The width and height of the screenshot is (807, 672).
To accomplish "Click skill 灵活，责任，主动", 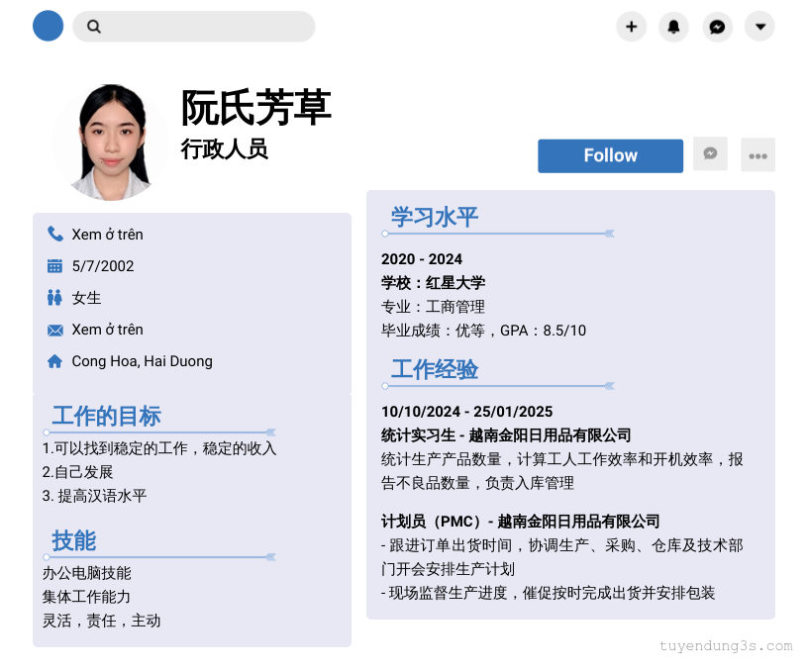I will [x=101, y=621].
